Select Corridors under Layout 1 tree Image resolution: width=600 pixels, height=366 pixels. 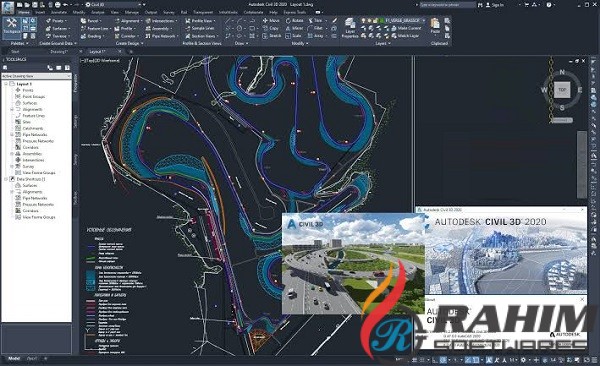30,147
